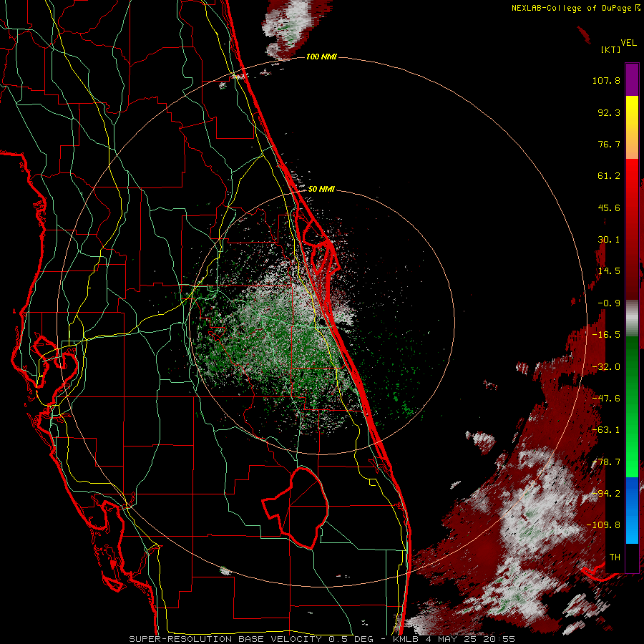The width and height of the screenshot is (644, 644).
Task: Click the -63.1 velocity scale label
Action: coord(606,430)
